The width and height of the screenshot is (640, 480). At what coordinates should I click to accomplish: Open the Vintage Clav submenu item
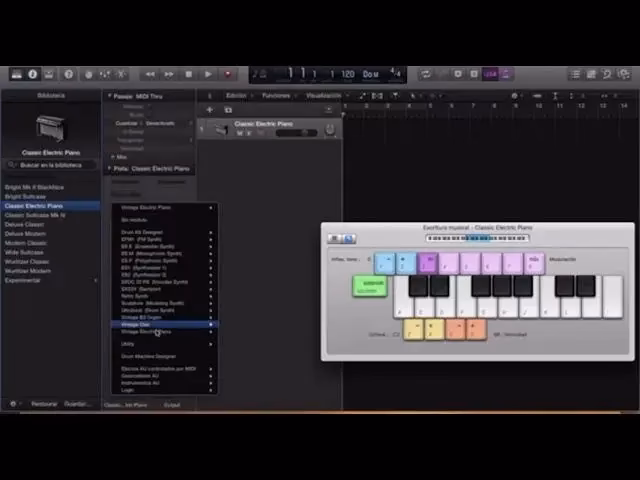[x=164, y=324]
